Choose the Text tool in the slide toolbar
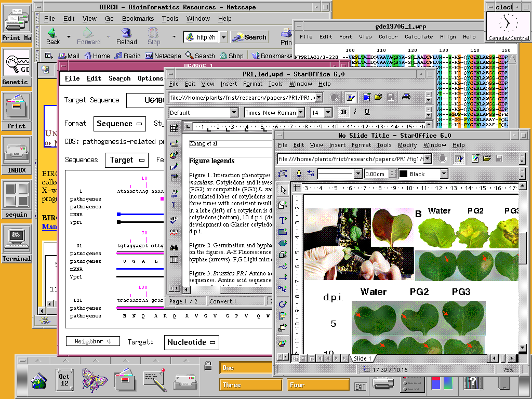 click(x=283, y=220)
